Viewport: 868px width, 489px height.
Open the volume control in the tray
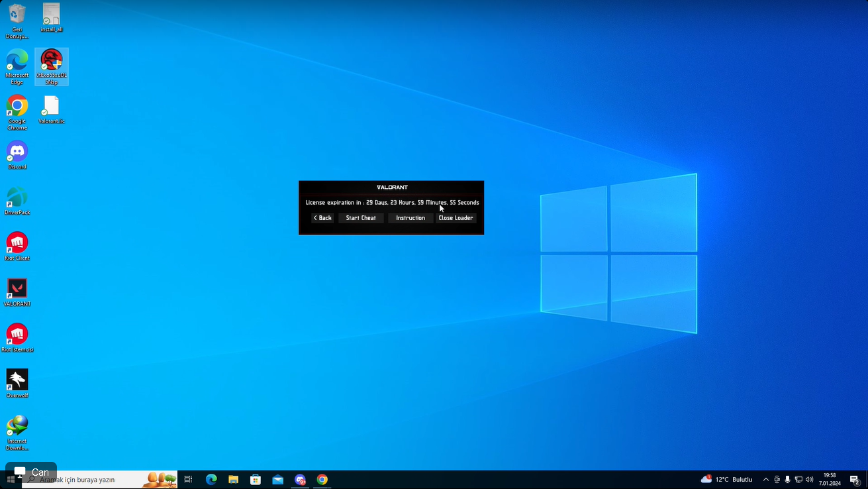[x=809, y=479]
